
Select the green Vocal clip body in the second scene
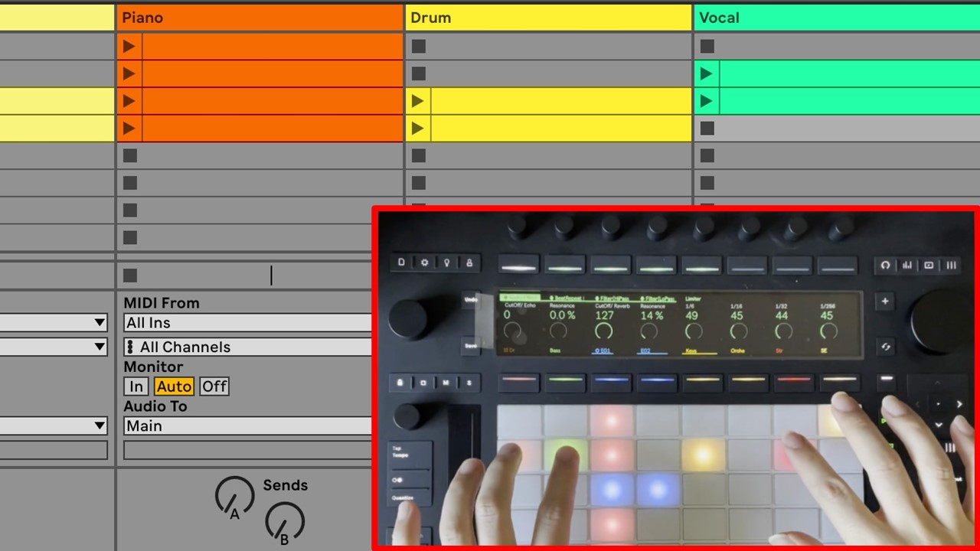850,73
